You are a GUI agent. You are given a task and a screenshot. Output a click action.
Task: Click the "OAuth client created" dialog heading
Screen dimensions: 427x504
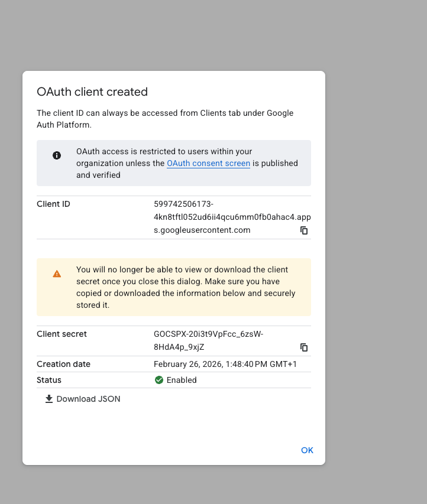[92, 92]
